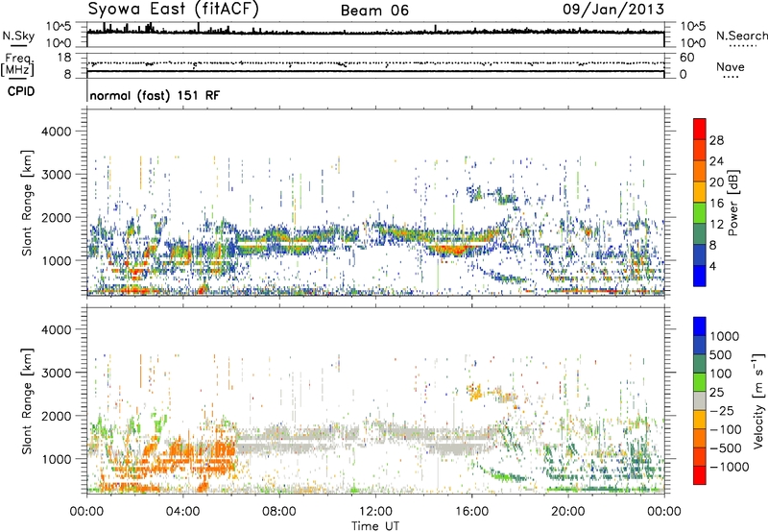This screenshot has height=532, width=768.
Task: Click the '-1000' label on the velocity colorbar
Action: pyautogui.click(x=730, y=467)
